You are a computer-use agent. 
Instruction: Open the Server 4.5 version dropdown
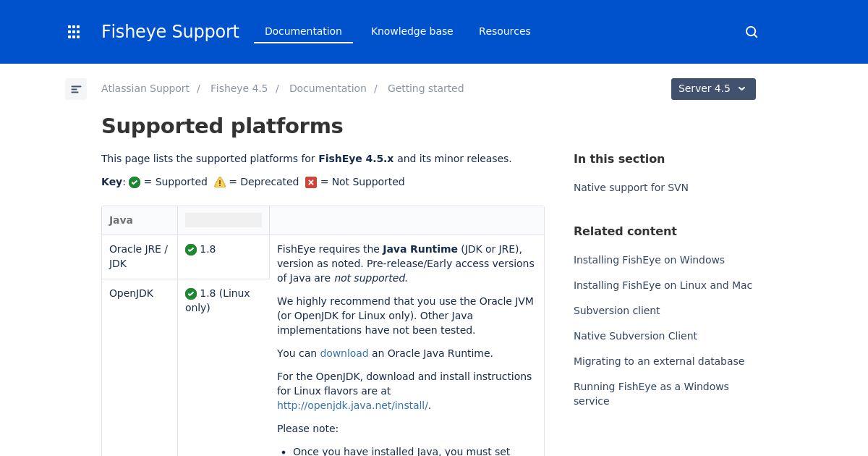click(x=713, y=89)
